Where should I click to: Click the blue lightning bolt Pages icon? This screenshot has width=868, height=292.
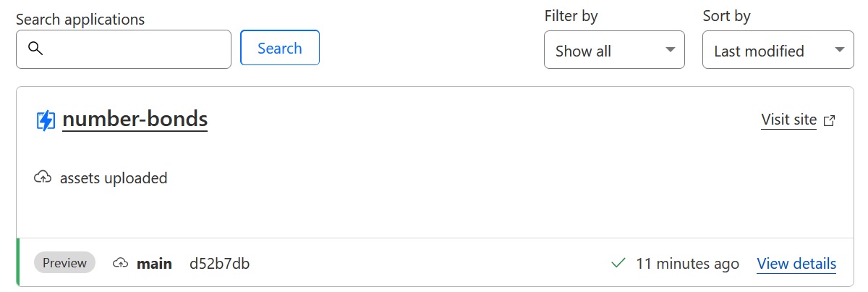click(x=46, y=120)
